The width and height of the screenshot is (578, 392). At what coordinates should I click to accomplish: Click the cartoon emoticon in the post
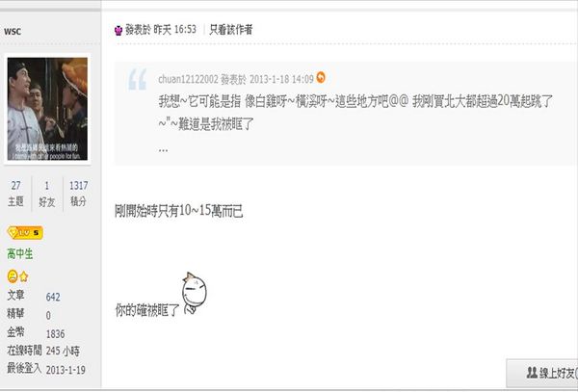(x=194, y=293)
